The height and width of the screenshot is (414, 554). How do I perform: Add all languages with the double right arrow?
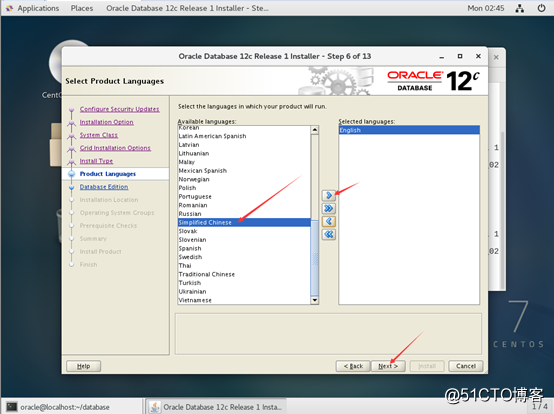tap(329, 208)
